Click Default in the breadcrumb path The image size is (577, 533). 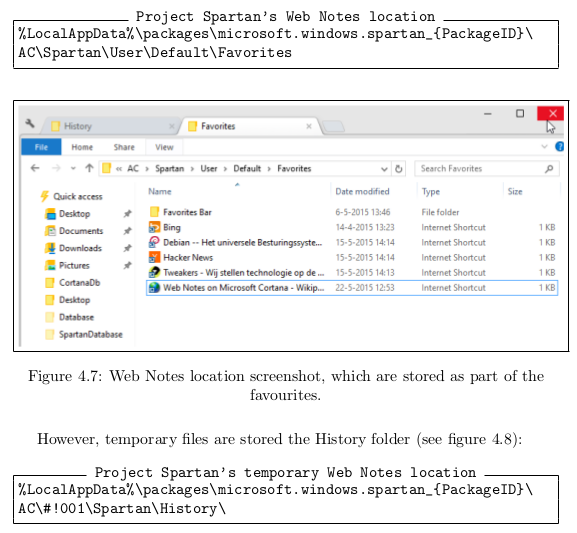(x=247, y=169)
